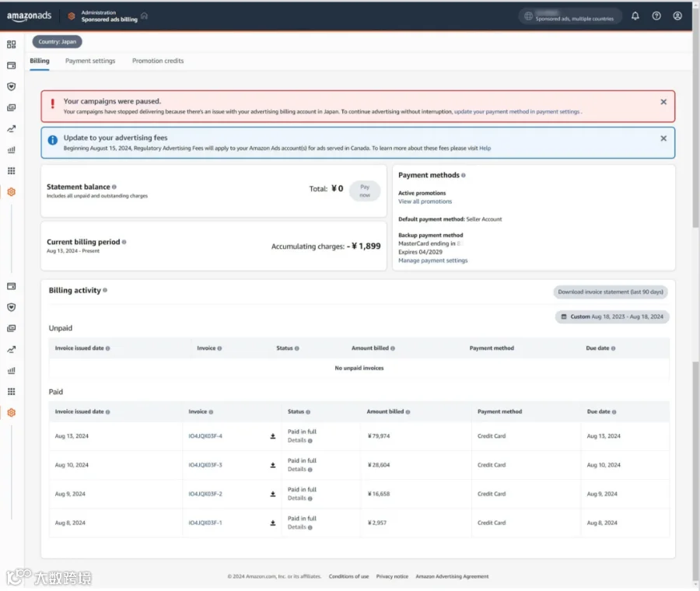Open Amazon Advertising Agreement footer link

click(x=452, y=577)
